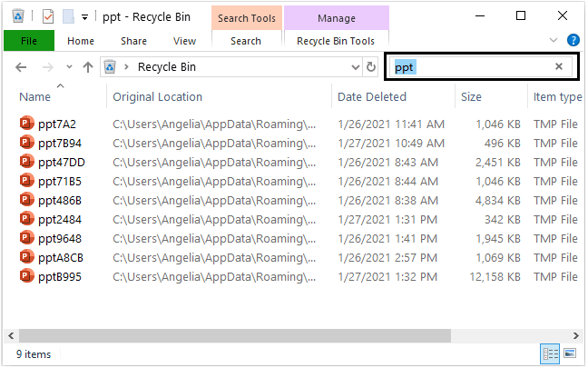
Task: Select the file name ppt7B94
Action: [x=60, y=144]
